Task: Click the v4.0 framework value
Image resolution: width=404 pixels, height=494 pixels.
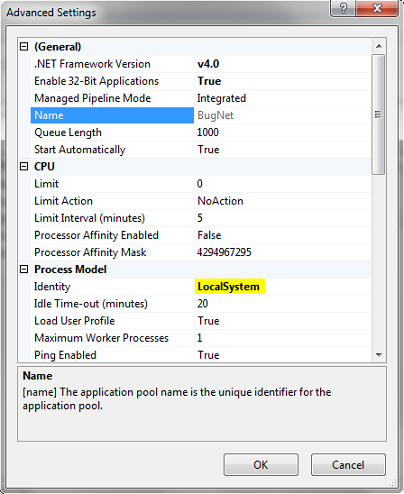Action: (208, 64)
